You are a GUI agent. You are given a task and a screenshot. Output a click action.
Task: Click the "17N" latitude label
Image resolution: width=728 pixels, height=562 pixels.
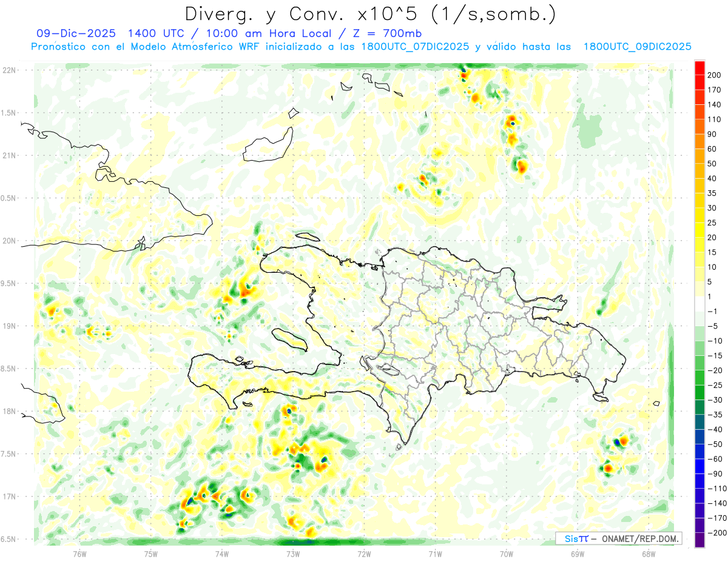point(9,497)
